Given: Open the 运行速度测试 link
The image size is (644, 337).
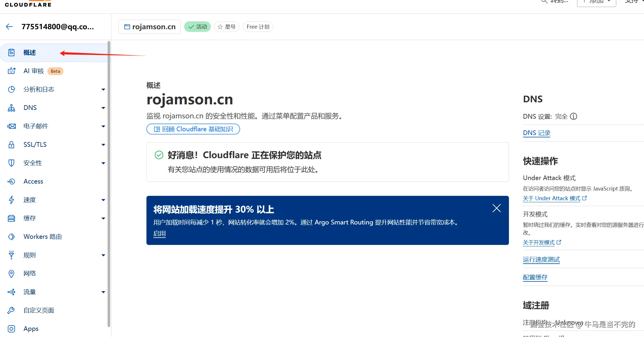Looking at the screenshot, I should pos(541,260).
